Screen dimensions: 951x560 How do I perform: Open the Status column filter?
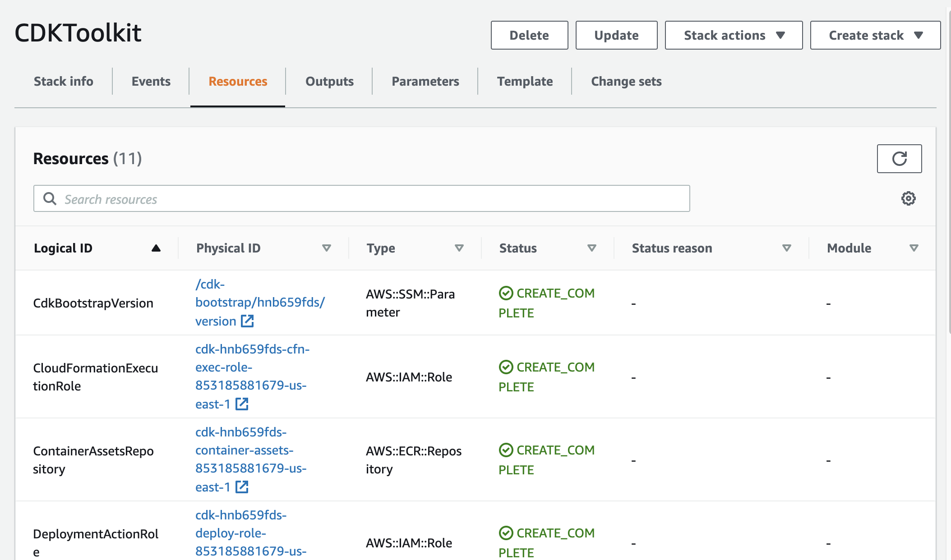[x=591, y=248]
